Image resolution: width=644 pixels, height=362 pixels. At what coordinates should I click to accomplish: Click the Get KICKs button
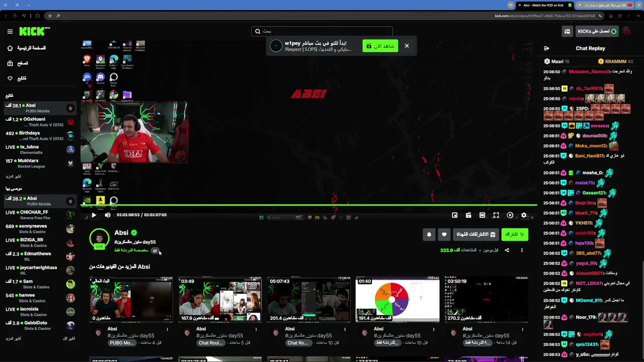tap(597, 31)
